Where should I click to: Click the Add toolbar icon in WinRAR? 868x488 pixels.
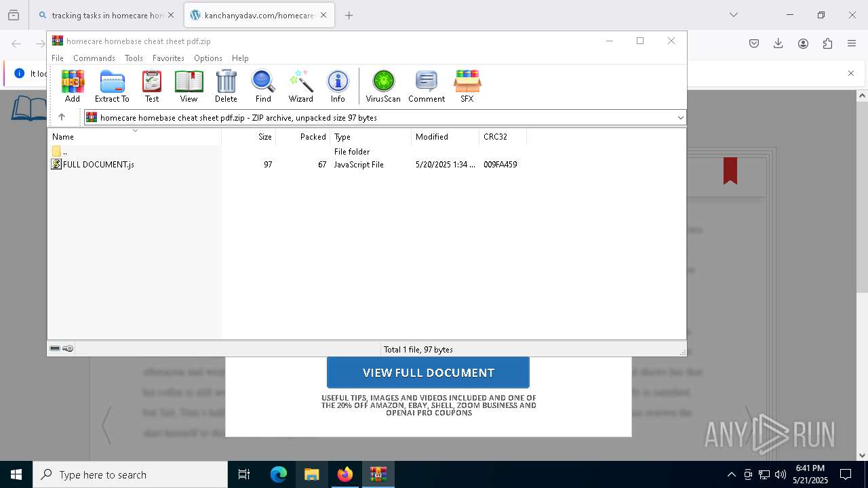point(73,86)
